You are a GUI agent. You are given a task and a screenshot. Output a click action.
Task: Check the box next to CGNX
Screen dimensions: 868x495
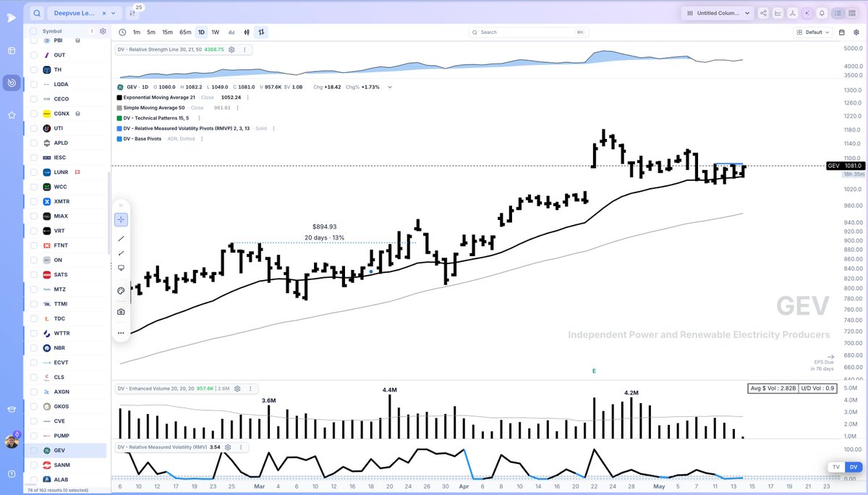33,114
